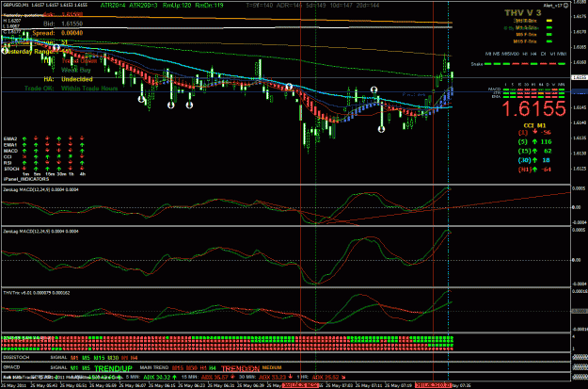Click the ATR20=4 value in header
The height and width of the screenshot is (389, 588).
(113, 6)
